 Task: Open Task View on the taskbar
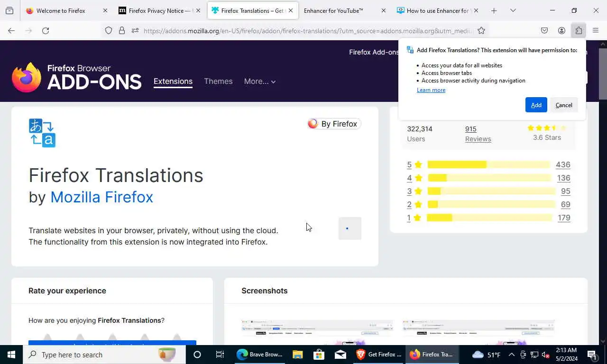pyautogui.click(x=220, y=355)
